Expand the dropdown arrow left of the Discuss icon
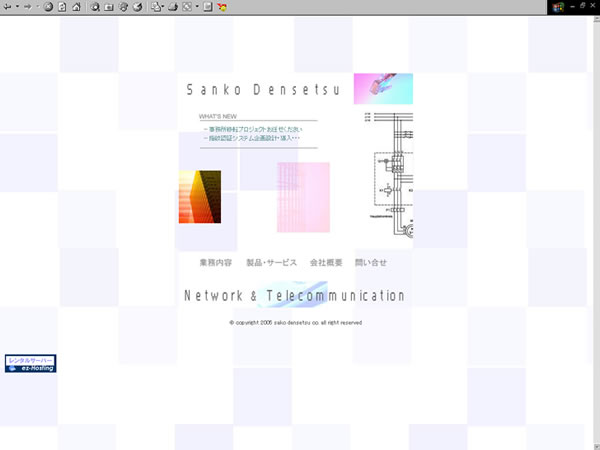Image resolution: width=600 pixels, height=450 pixels. pyautogui.click(x=197, y=7)
